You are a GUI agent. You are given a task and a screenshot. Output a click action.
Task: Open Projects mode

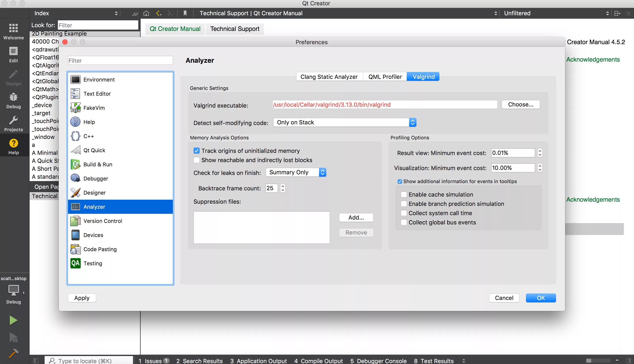[13, 123]
